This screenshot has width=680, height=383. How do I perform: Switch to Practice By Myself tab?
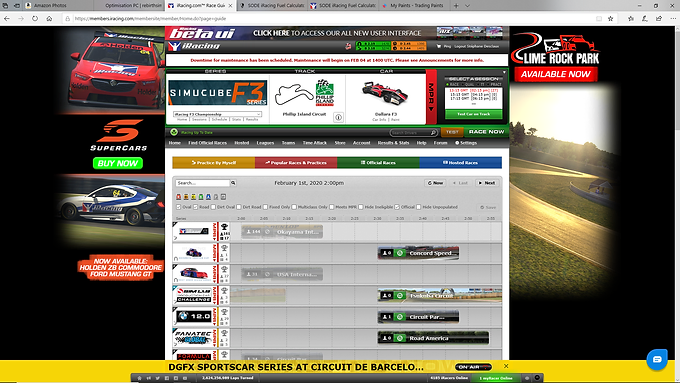click(x=214, y=163)
